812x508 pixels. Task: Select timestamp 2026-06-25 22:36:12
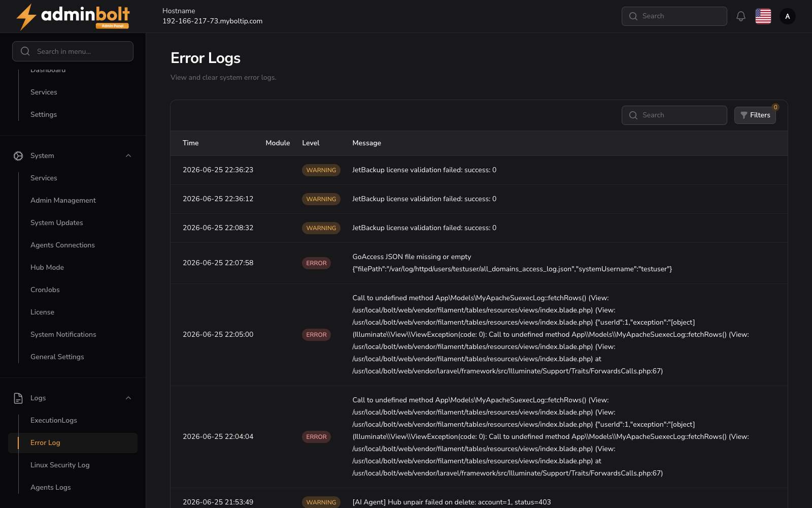(x=218, y=199)
